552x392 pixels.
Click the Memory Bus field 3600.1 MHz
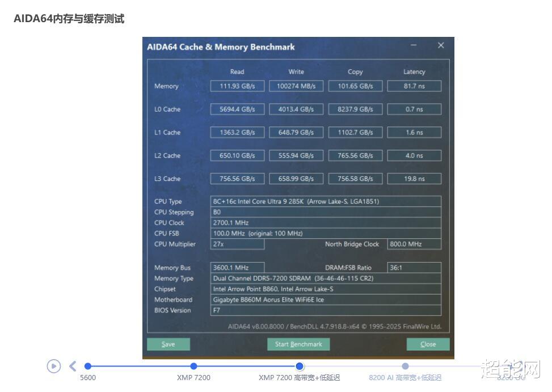[x=237, y=267]
